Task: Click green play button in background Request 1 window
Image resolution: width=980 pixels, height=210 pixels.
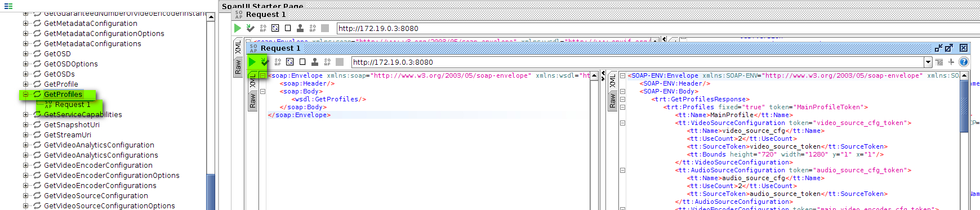Action: (238, 28)
